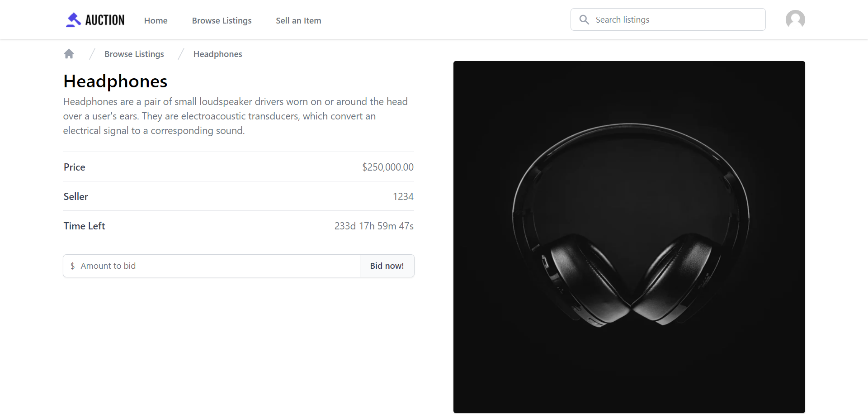Click the Auction gavel logo icon

(73, 20)
